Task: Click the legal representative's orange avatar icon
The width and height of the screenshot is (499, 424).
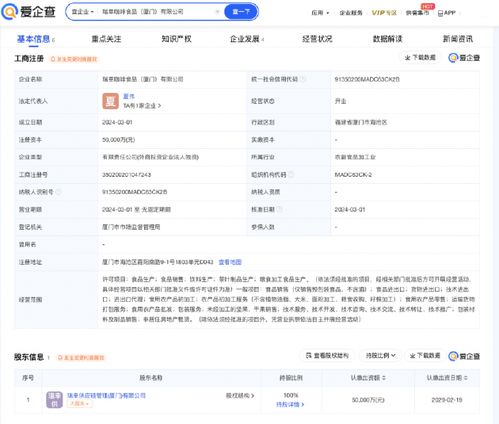Action: click(110, 101)
